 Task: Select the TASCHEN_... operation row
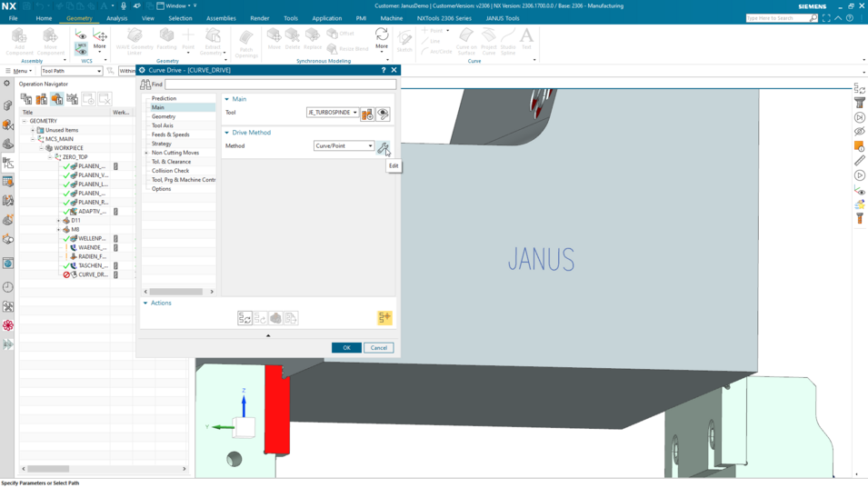coord(93,265)
